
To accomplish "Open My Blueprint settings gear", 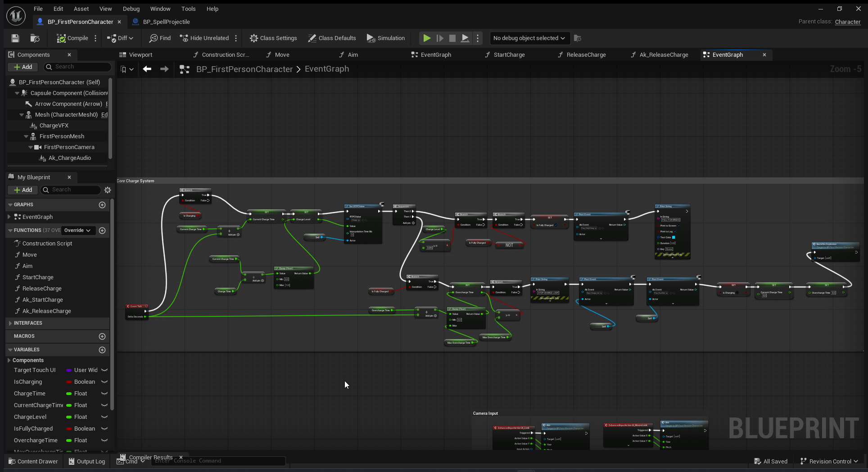I will point(108,190).
